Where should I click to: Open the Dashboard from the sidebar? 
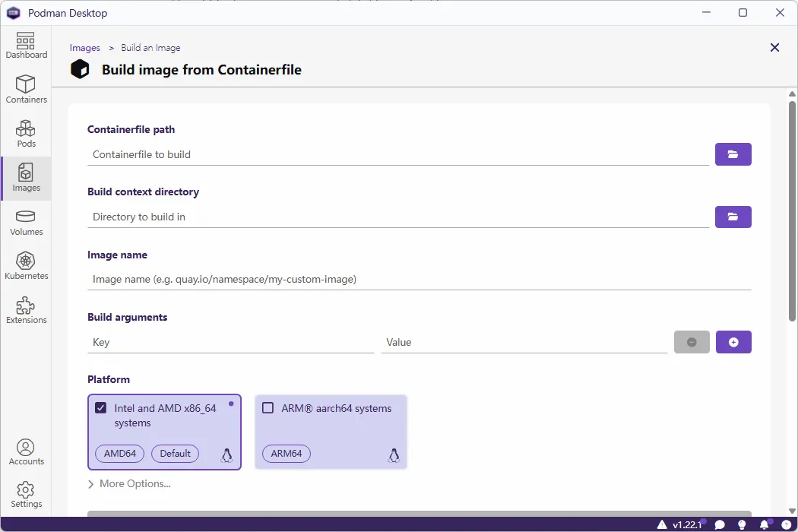click(x=26, y=46)
